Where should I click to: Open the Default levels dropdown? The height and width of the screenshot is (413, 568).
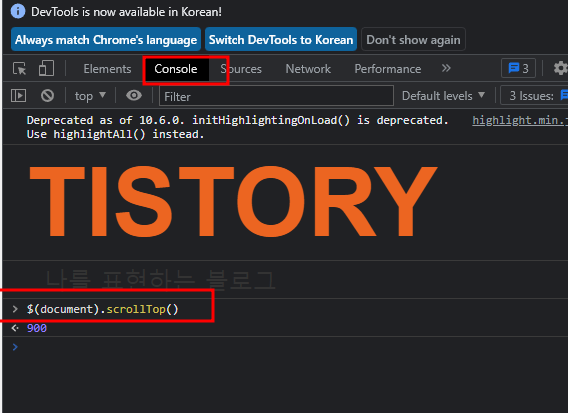(443, 96)
